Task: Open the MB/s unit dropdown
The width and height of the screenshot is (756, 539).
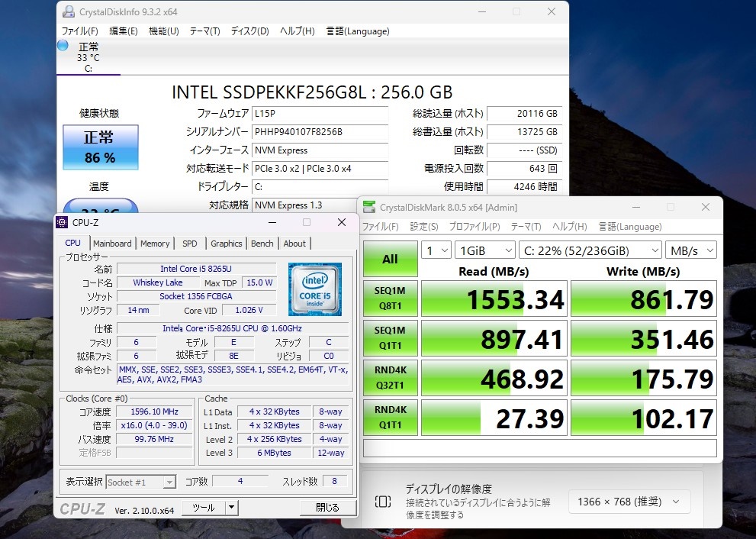Action: pos(691,250)
